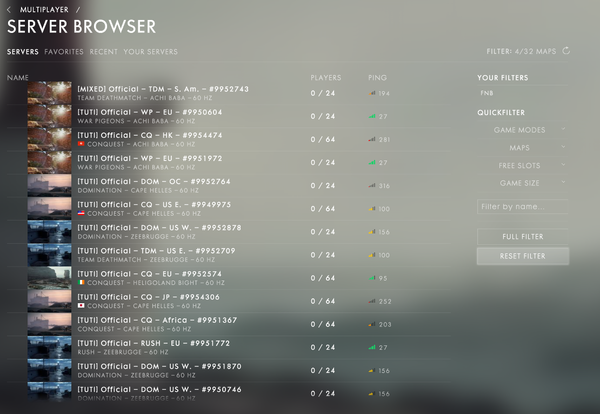Select server Official DOM US W. #9950746
Screen dimensions: 600x414
pos(229,393)
